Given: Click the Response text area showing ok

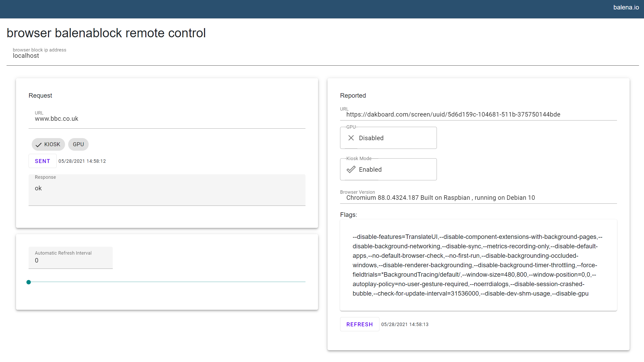Looking at the screenshot, I should [x=167, y=190].
